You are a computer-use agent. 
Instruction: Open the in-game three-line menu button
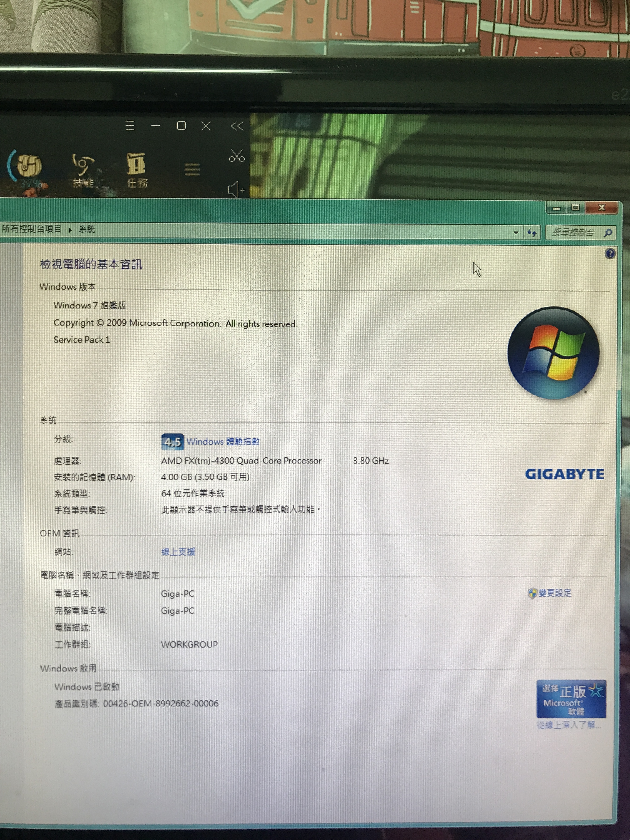coord(192,170)
